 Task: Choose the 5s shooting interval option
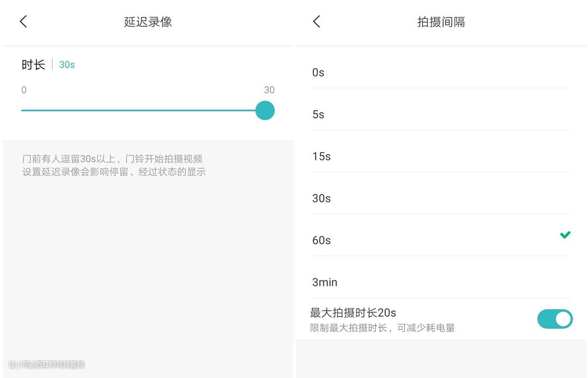[x=318, y=114]
